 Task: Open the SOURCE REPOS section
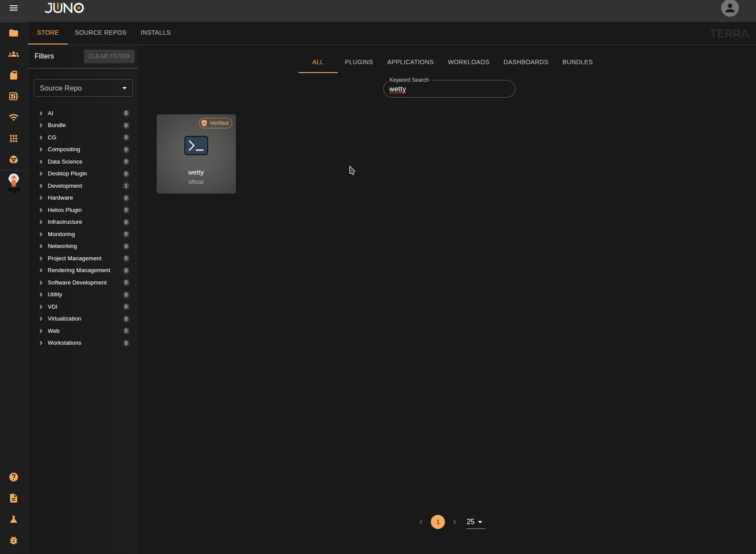(x=100, y=33)
